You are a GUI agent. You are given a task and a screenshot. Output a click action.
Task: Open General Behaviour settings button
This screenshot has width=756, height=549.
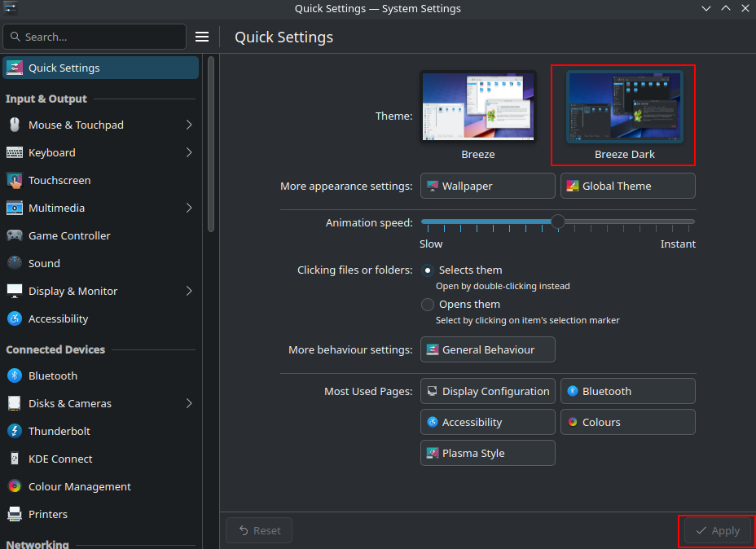pyautogui.click(x=487, y=349)
